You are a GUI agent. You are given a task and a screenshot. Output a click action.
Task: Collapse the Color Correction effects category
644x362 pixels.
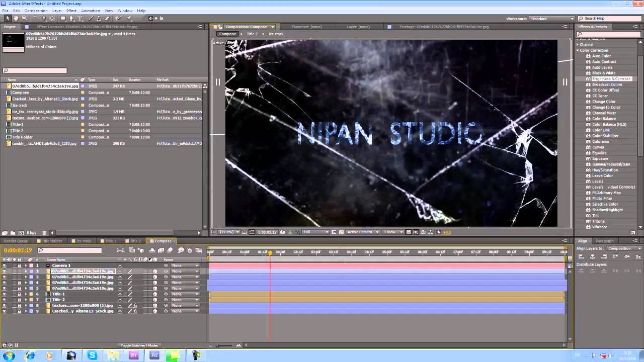pos(578,50)
